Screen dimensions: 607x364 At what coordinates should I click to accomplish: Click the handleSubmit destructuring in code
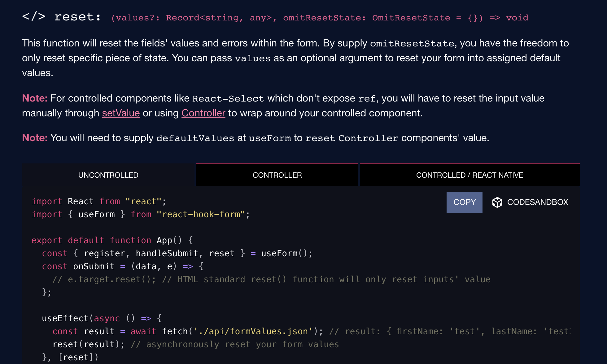[x=167, y=253]
